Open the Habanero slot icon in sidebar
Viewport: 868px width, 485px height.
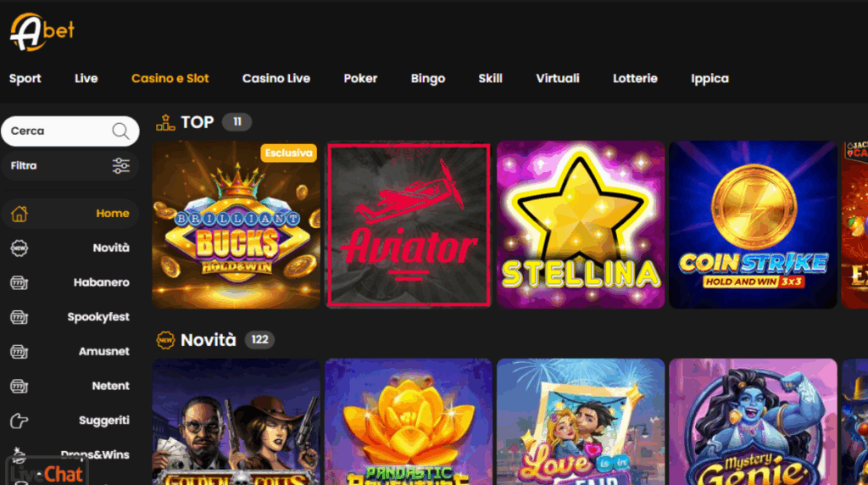pos(19,283)
